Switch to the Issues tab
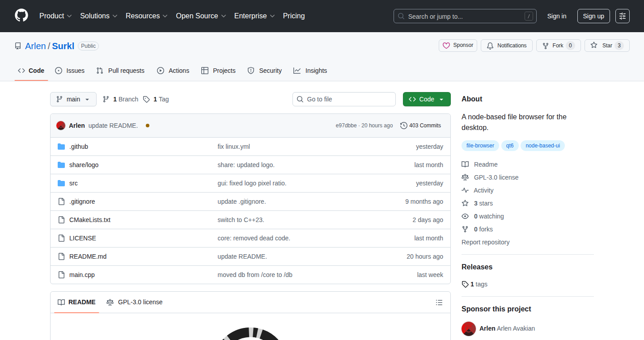Screen dimensions: 644x340 (x=70, y=71)
